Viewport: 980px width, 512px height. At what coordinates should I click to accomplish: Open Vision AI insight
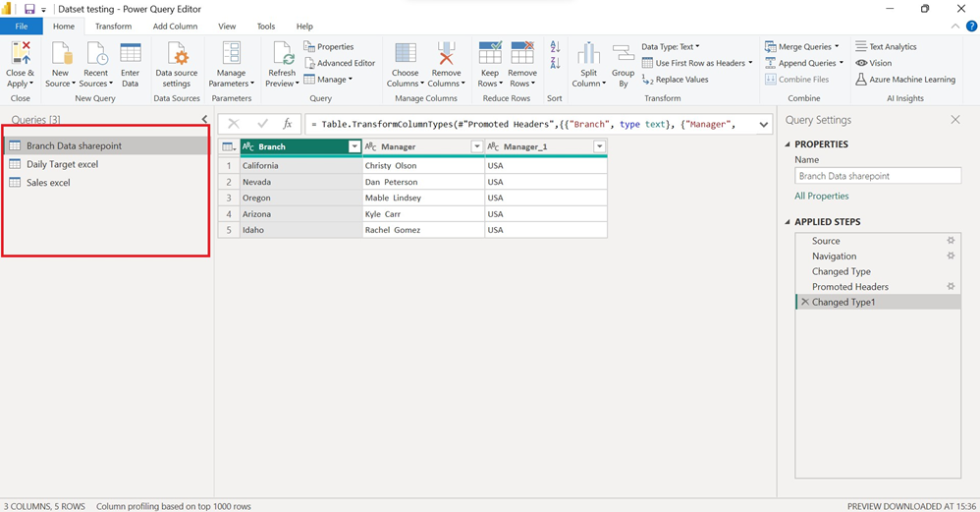point(873,63)
